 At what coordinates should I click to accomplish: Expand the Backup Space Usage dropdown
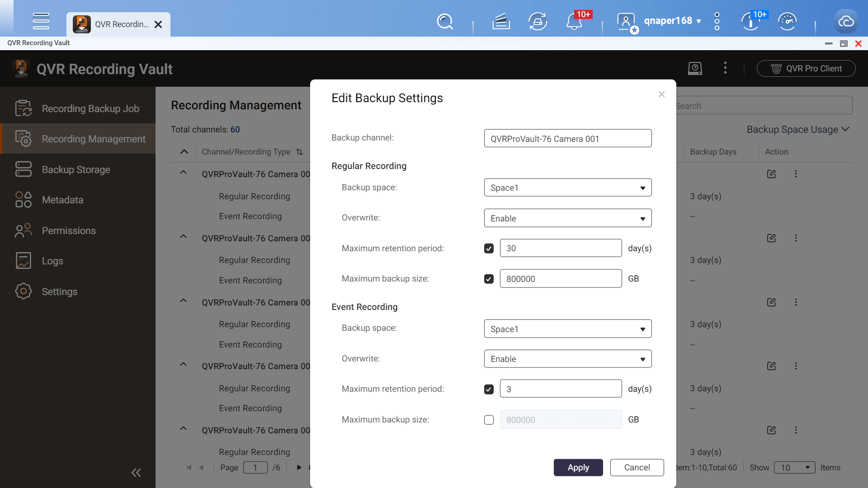[x=797, y=130]
